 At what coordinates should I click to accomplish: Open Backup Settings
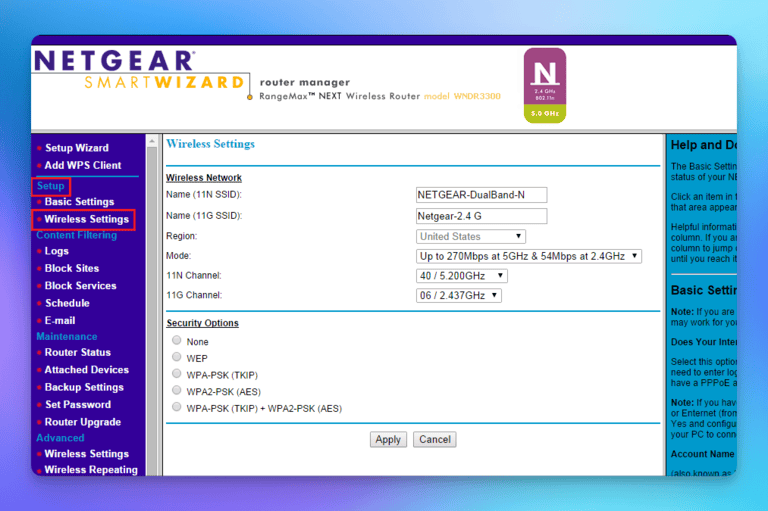point(84,387)
